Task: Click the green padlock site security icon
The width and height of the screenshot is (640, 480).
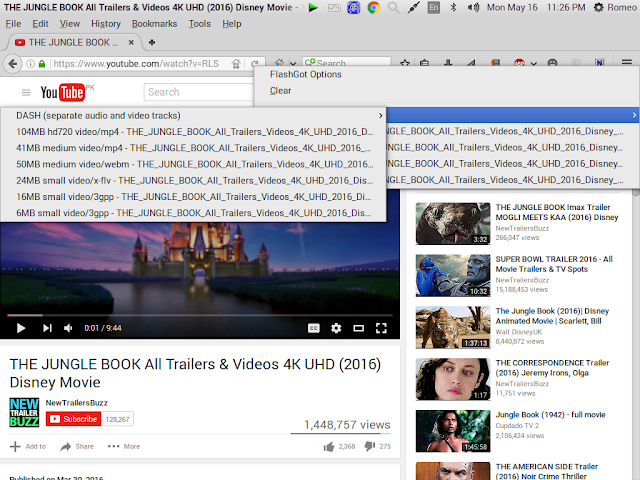Action: (x=42, y=64)
